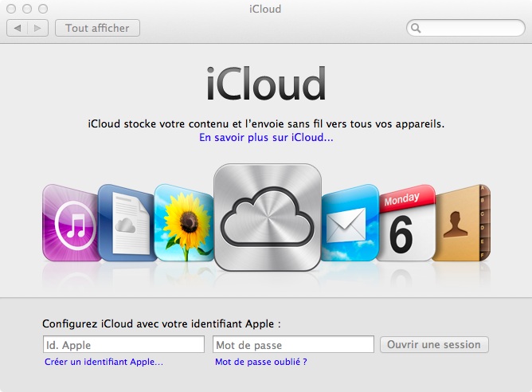532x392 pixels.
Task: Minimize the iCloud window to the Dock
Action: click(27, 9)
